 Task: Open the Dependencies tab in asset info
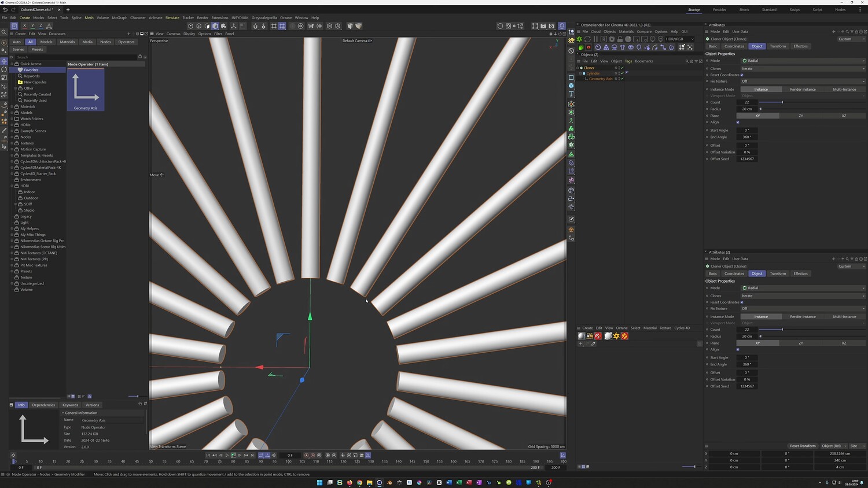[43, 405]
